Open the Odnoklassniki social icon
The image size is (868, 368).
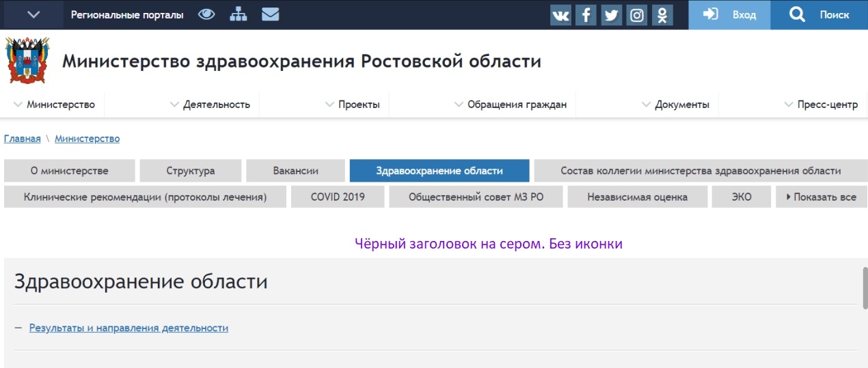[x=662, y=15]
